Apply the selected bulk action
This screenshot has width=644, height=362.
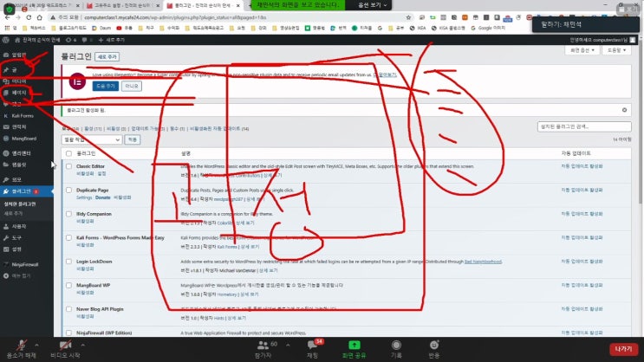[x=133, y=139]
